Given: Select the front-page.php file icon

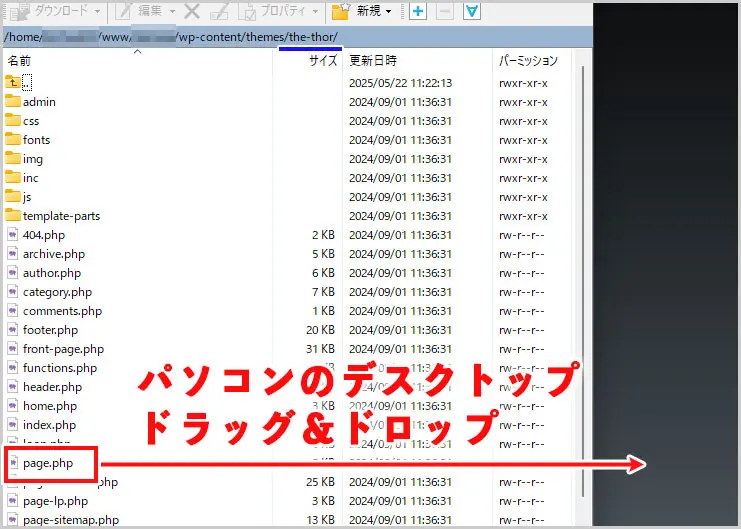Looking at the screenshot, I should (13, 348).
